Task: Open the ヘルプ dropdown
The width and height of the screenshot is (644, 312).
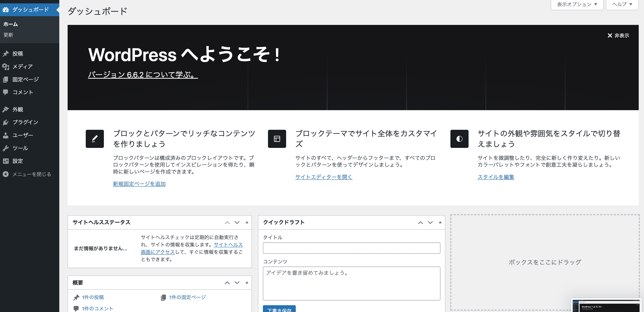Action: [x=622, y=5]
